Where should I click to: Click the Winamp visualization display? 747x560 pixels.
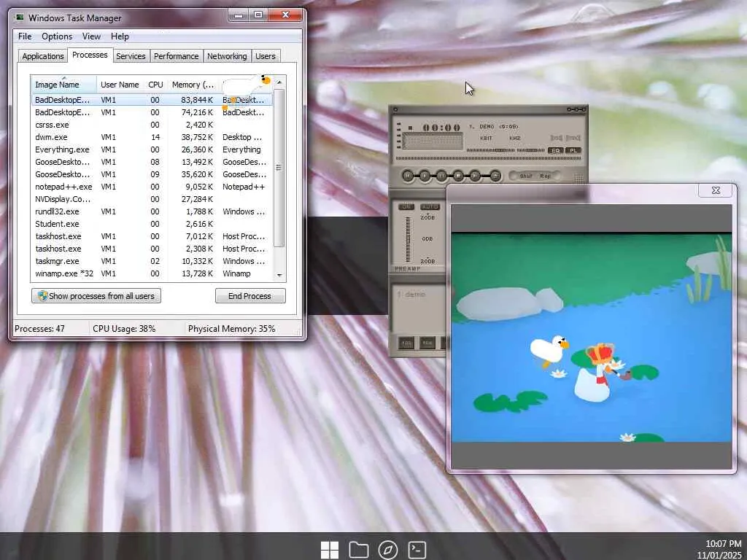433,141
